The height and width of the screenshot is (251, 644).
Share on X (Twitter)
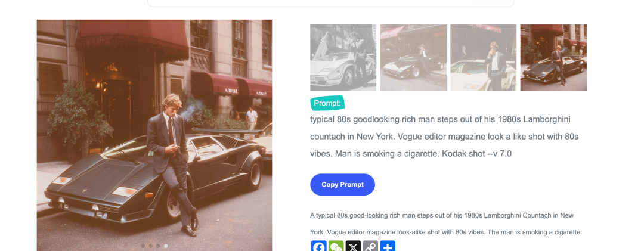[x=354, y=247]
